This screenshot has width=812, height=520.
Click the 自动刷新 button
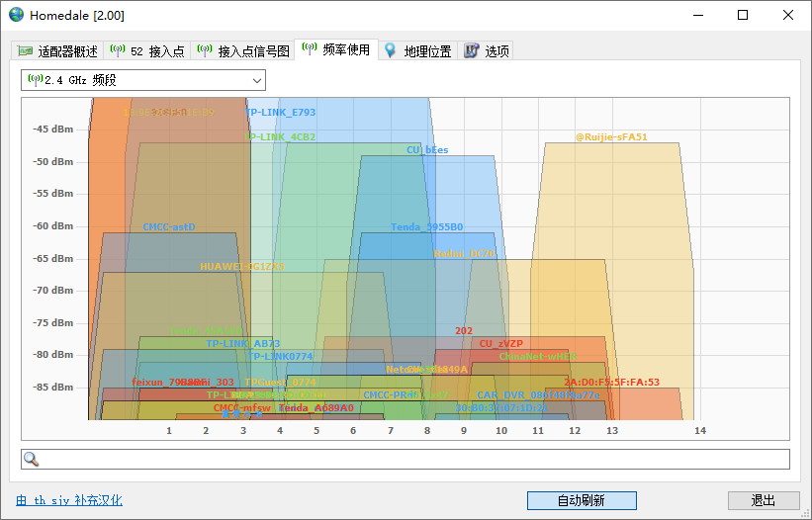click(x=582, y=500)
